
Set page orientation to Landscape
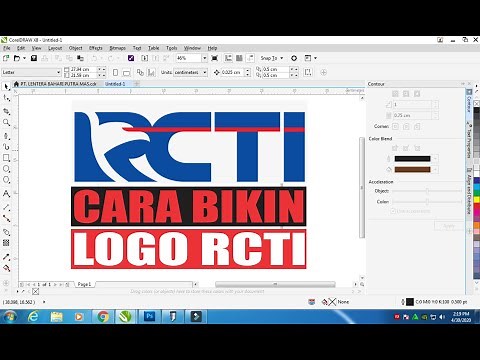[x=126, y=72]
